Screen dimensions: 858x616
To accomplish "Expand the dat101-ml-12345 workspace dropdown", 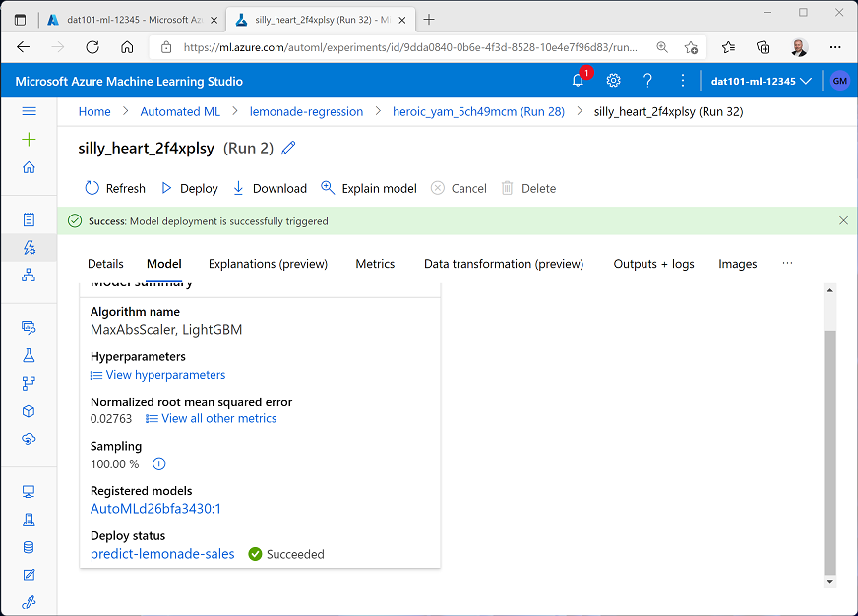I will [x=761, y=81].
